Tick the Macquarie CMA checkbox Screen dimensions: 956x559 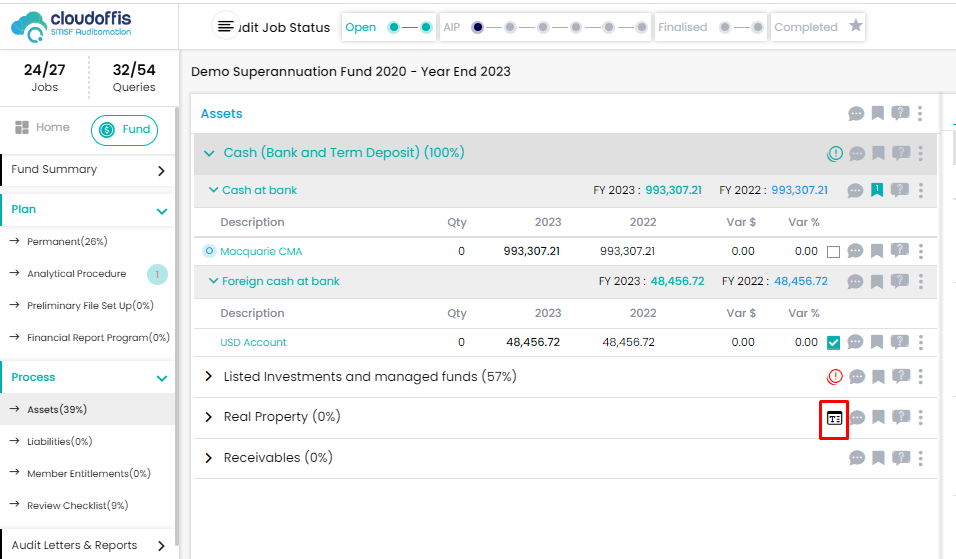(834, 252)
